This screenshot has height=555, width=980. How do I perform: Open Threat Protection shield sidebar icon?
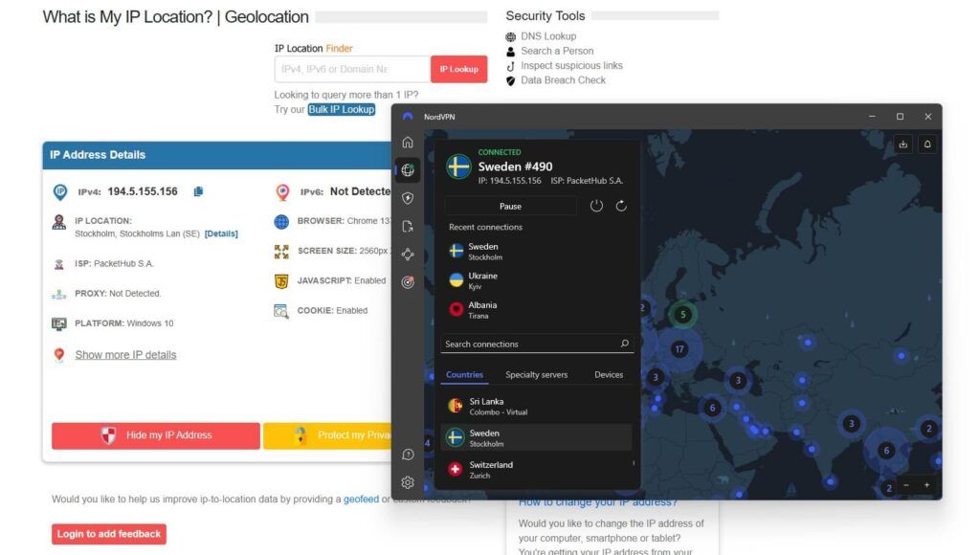(x=408, y=198)
